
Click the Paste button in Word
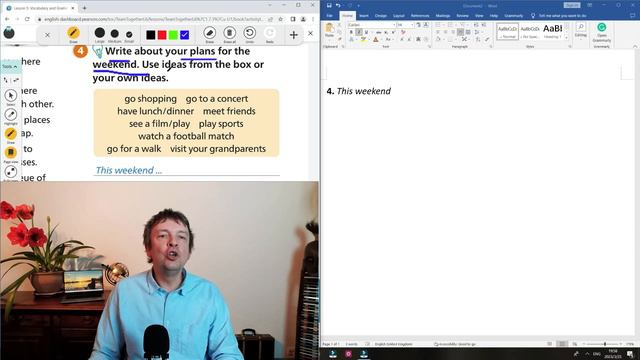point(329,30)
